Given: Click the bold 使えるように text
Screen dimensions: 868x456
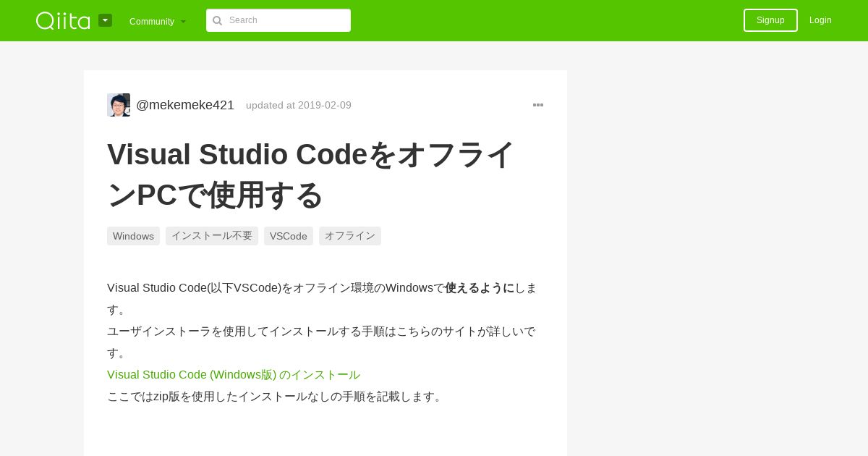Looking at the screenshot, I should point(480,288).
